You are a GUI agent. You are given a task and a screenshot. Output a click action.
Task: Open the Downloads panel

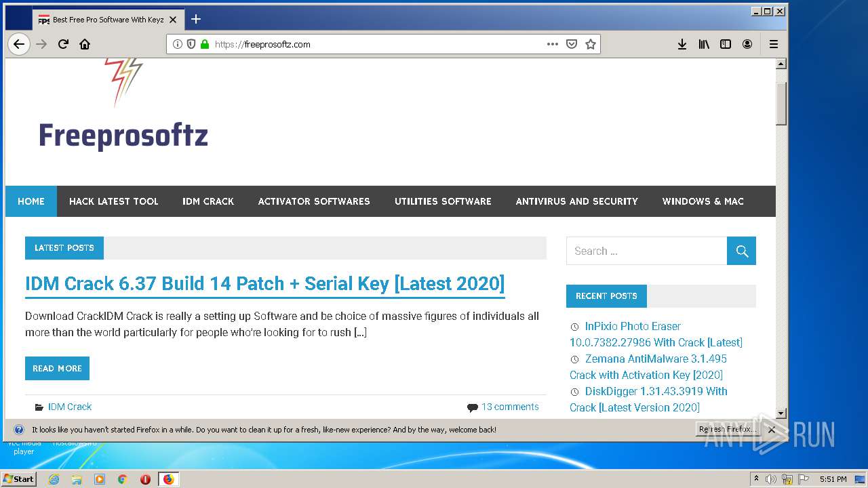[682, 44]
